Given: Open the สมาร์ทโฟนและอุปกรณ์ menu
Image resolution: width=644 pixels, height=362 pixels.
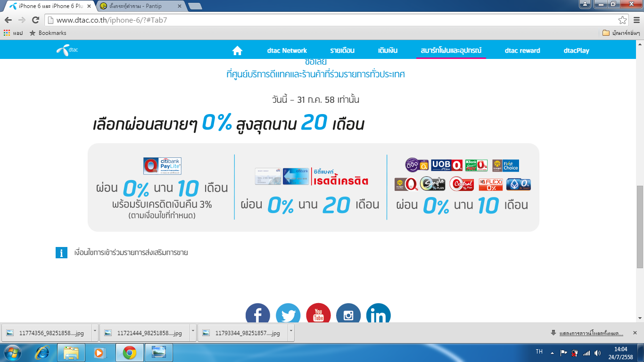Looking at the screenshot, I should pos(451,50).
